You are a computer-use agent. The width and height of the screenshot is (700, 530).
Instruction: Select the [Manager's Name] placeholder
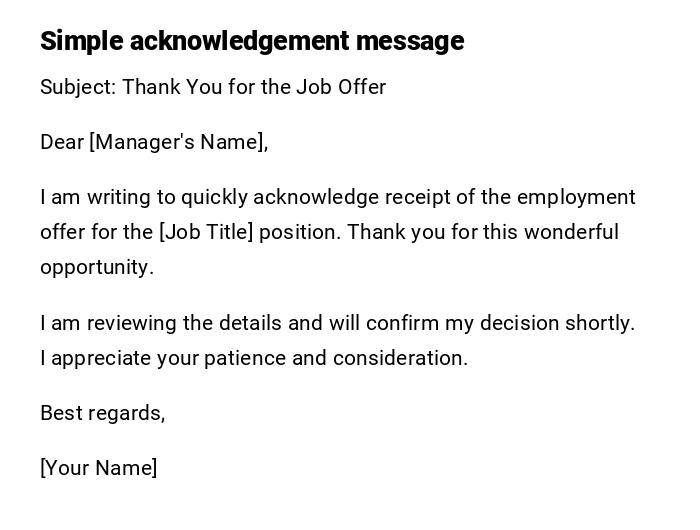click(x=178, y=142)
